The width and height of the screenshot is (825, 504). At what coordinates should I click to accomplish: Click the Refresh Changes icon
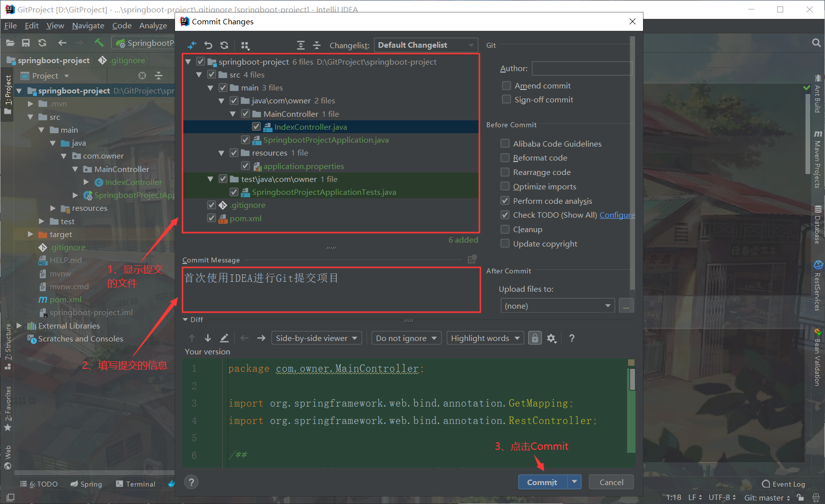coord(224,45)
